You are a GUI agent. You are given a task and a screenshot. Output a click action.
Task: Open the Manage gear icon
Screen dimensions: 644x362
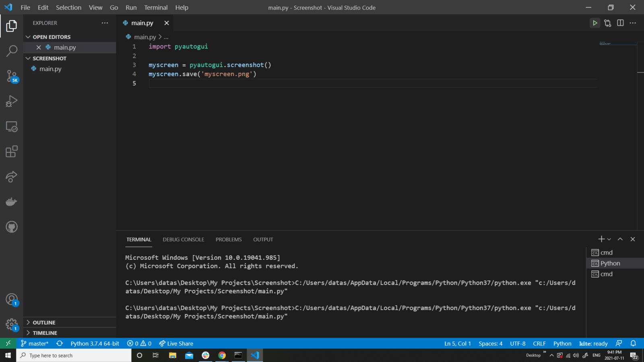[x=11, y=324]
